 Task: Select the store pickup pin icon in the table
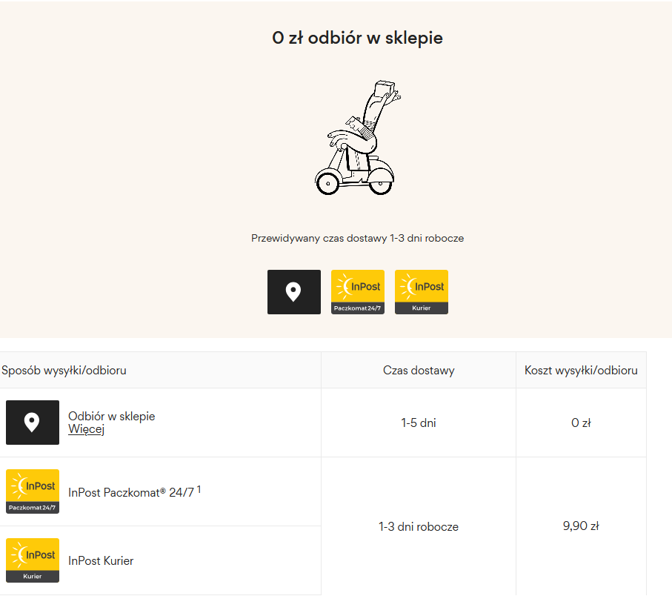tap(33, 423)
